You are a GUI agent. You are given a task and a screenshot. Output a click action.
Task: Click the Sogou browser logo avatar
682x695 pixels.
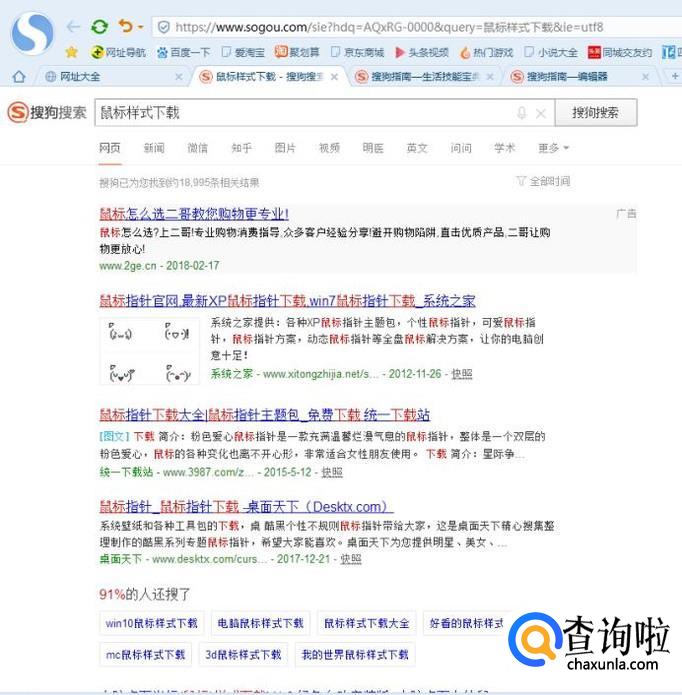click(x=32, y=33)
